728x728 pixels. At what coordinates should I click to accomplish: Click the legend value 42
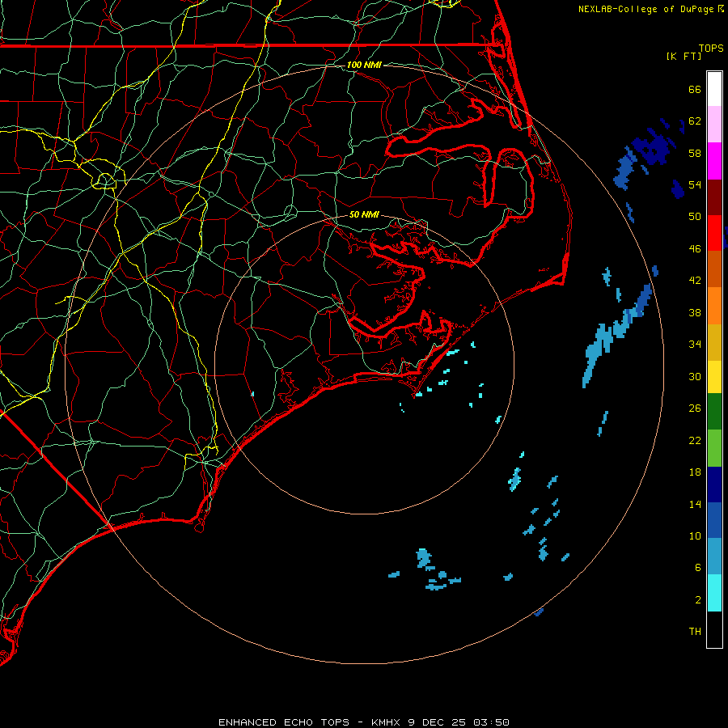click(695, 281)
